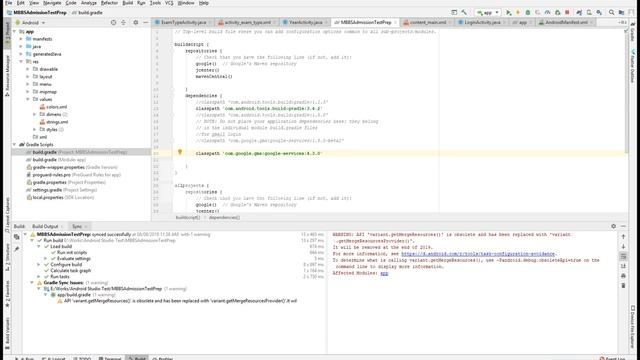The width and height of the screenshot is (640, 360).
Task: Toggle soft-wrap in the build output sidebar
Action: click(x=623, y=256)
